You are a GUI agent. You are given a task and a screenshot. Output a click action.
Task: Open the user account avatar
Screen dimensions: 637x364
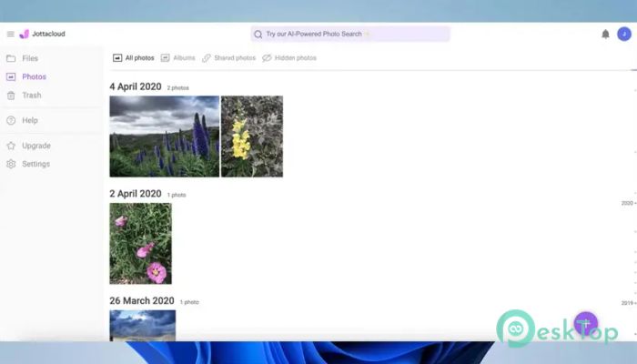[x=624, y=34]
